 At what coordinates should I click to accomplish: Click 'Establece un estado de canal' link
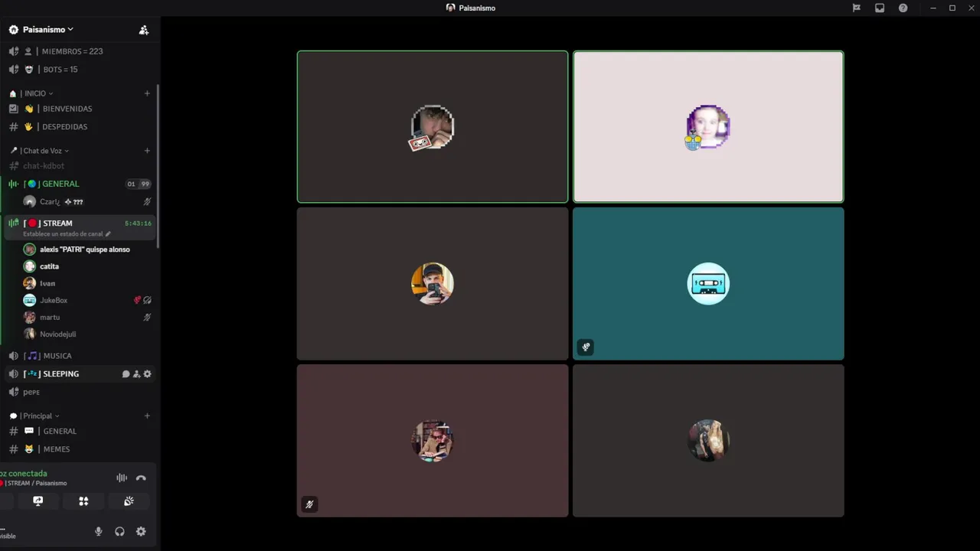[67, 234]
